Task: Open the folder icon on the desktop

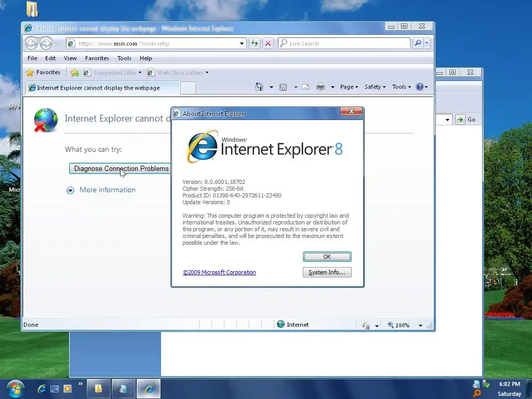Action: point(32,9)
